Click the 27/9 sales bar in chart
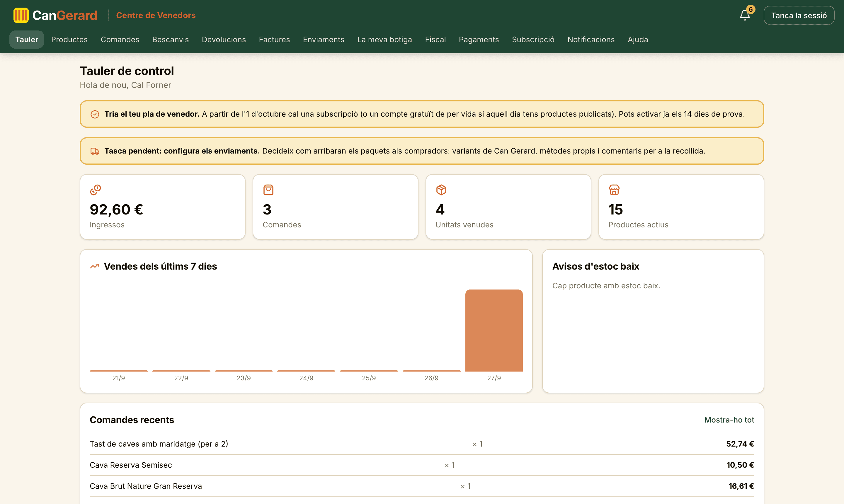This screenshot has height=504, width=844. 494,331
